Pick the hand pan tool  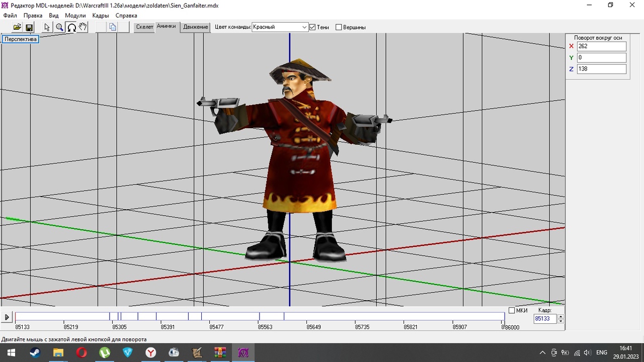coord(83,27)
